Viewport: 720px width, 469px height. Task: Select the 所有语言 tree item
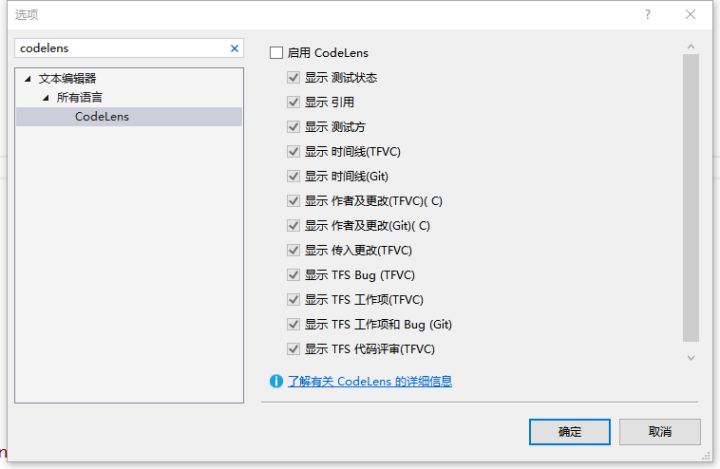pyautogui.click(x=79, y=97)
